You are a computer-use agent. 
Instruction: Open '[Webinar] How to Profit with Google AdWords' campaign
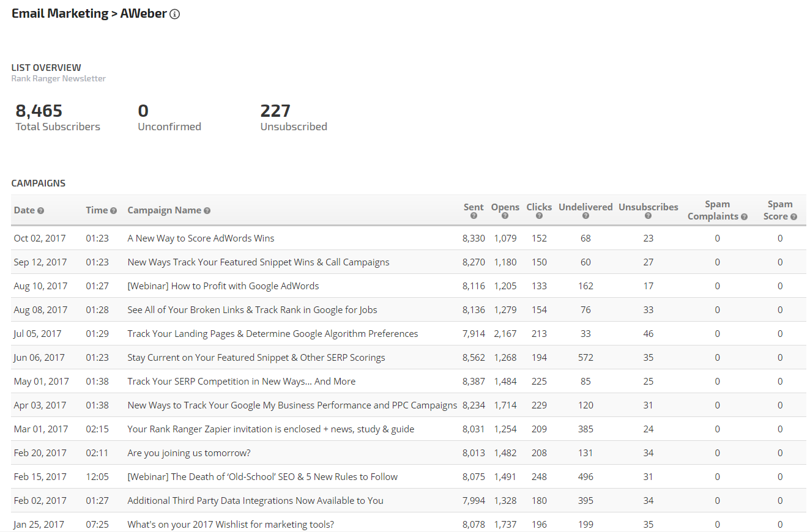point(223,286)
